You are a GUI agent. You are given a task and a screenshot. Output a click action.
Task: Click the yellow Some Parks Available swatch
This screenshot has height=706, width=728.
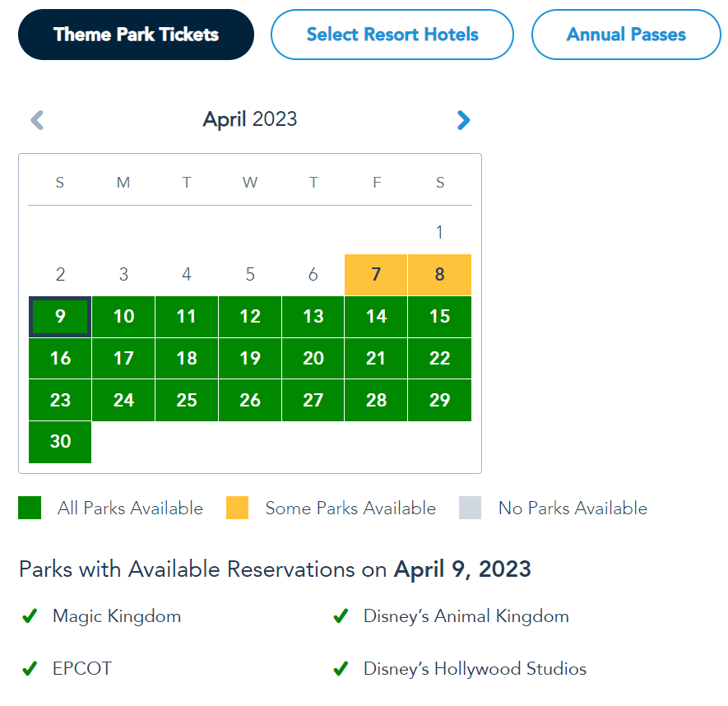[237, 509]
